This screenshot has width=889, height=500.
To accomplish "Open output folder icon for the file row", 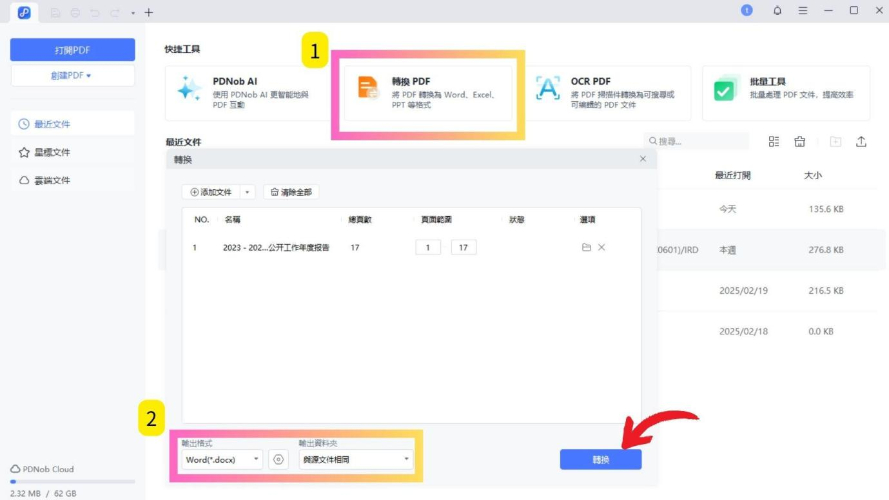I will point(586,247).
